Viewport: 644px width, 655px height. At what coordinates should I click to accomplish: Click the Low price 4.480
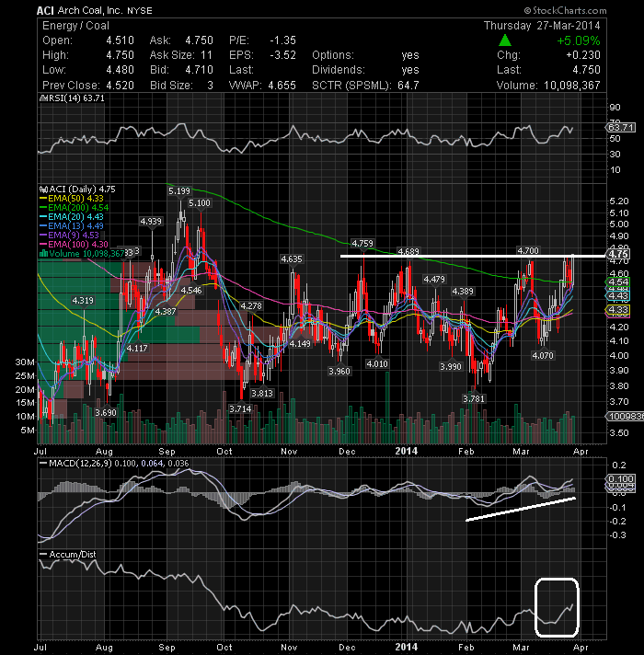[120, 70]
